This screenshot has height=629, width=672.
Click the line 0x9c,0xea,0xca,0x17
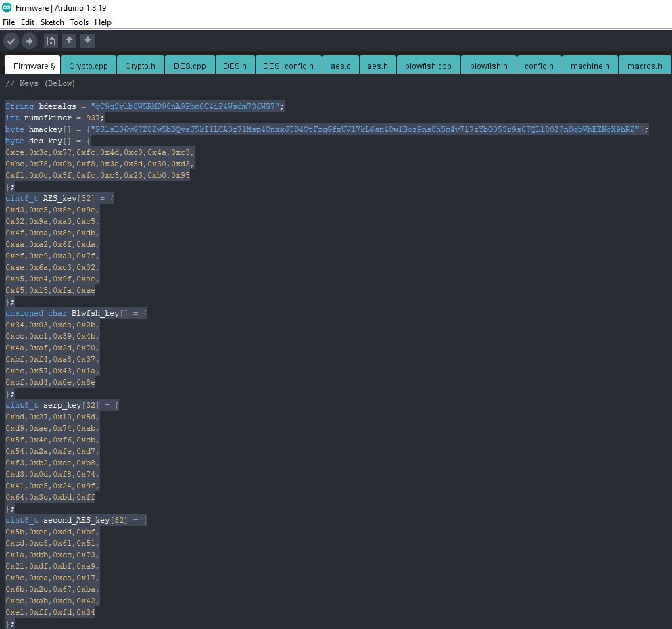[52, 578]
